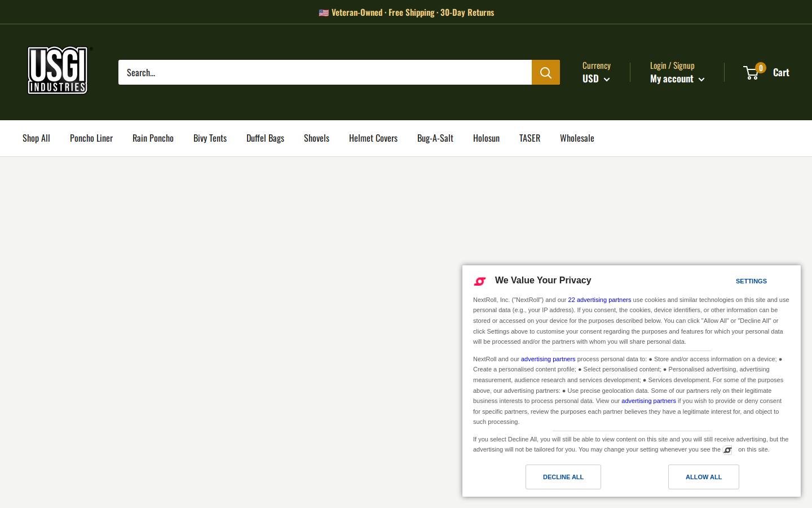Viewport: 812px width, 508px height.
Task: Click We Value Your Privacy heading
Action: point(543,281)
